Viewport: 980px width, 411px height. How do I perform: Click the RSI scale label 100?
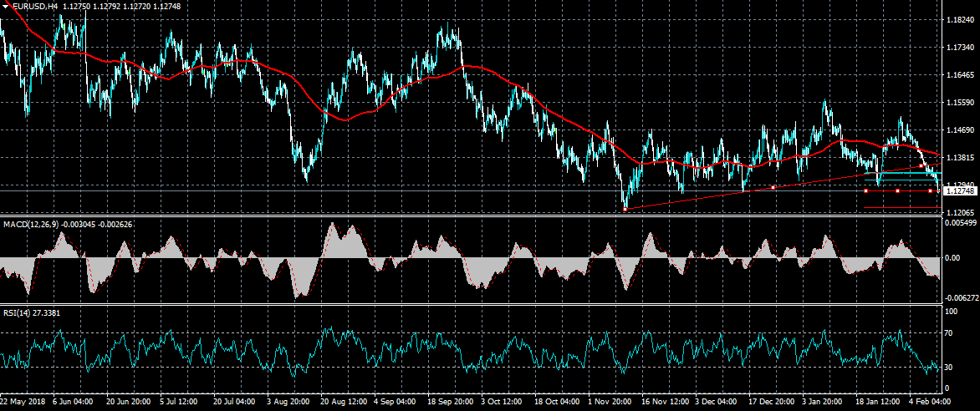click(x=953, y=311)
